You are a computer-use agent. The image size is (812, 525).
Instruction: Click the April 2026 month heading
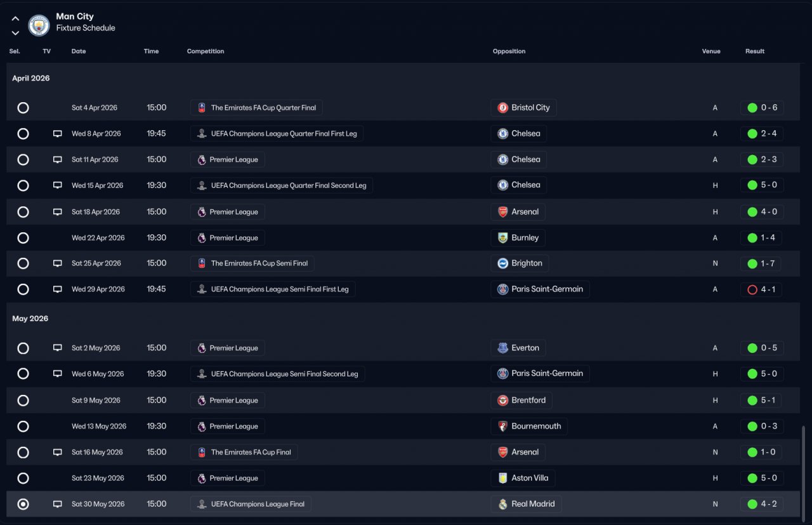tap(31, 79)
